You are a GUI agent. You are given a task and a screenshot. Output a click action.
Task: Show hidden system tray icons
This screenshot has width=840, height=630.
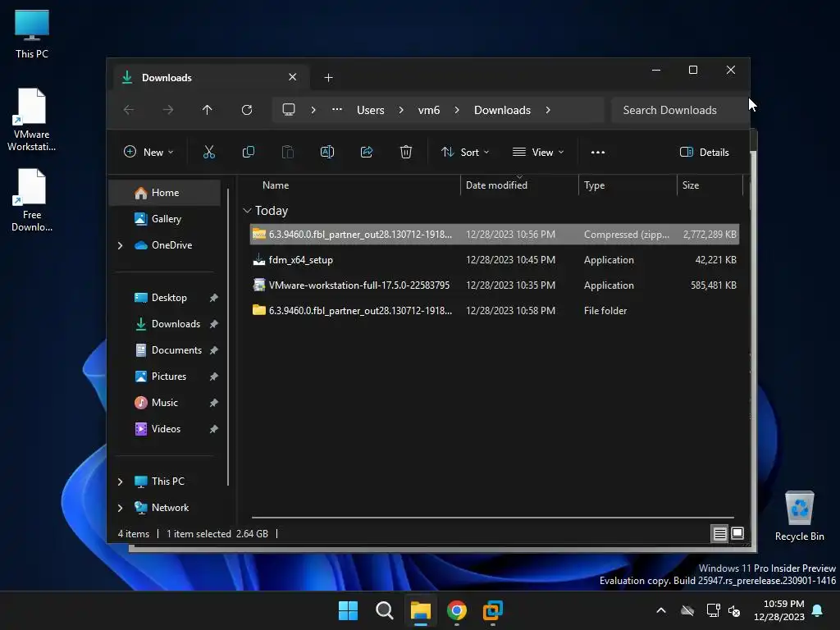pos(661,610)
